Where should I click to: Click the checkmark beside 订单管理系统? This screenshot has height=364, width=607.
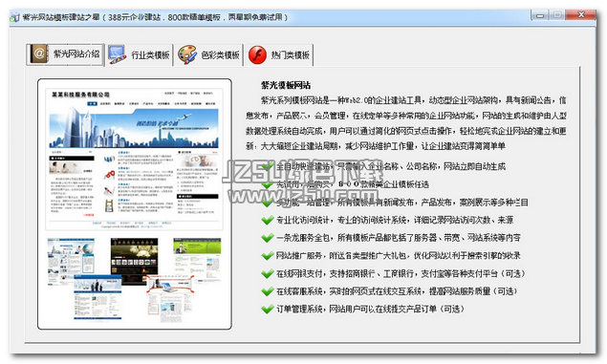pyautogui.click(x=268, y=310)
